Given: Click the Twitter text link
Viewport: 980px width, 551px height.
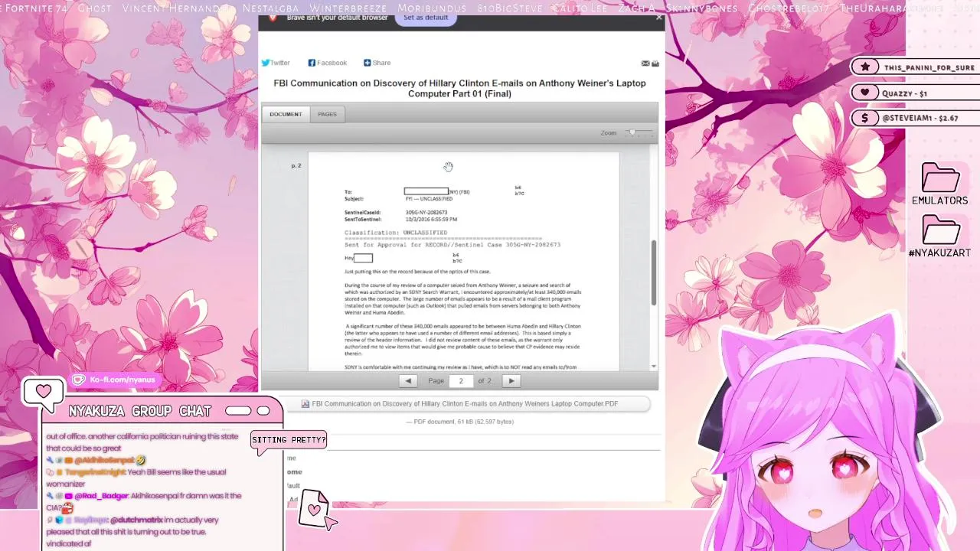Looking at the screenshot, I should click(279, 63).
